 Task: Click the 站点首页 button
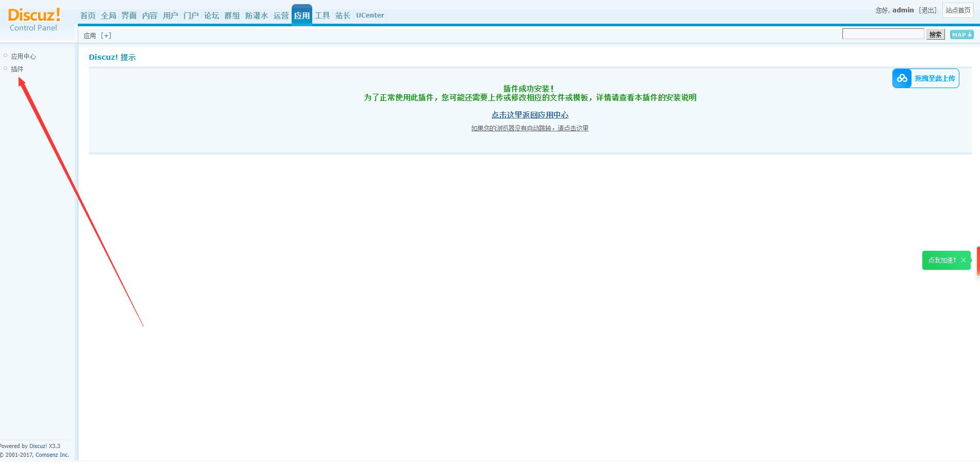tap(958, 10)
